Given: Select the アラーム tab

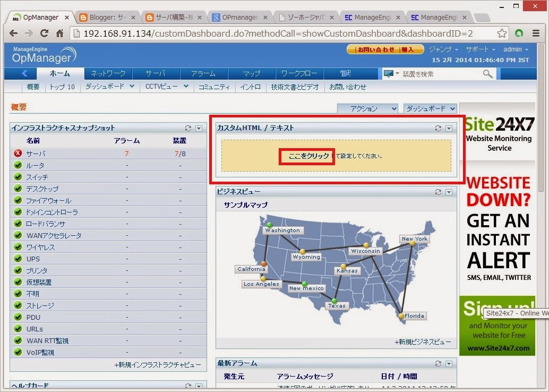Looking at the screenshot, I should point(203,73).
